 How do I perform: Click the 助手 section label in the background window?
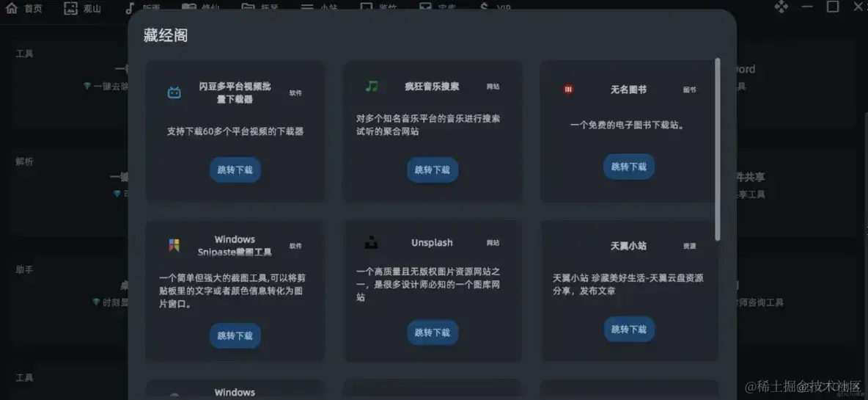click(x=24, y=270)
